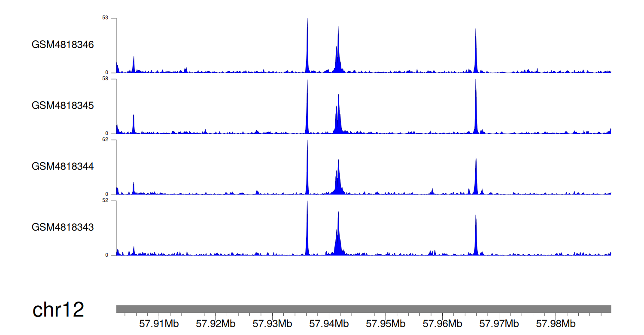Click the GSM4818344 track name

pos(63,166)
